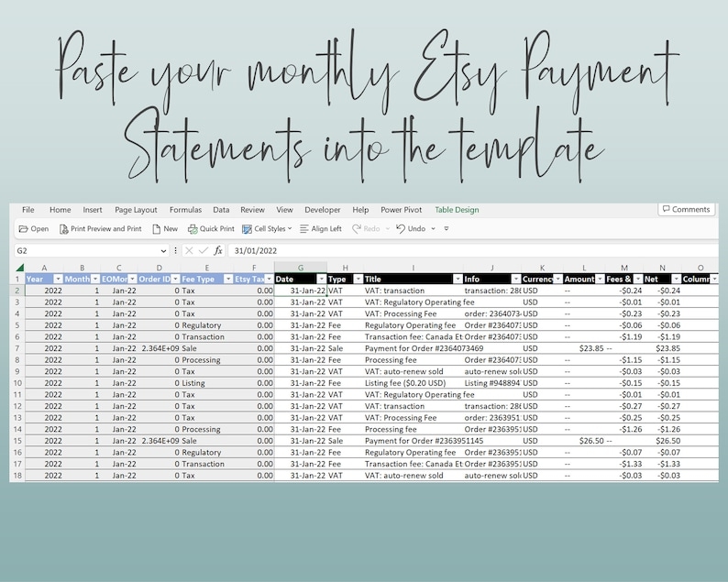
Task: Click the cancel X icon in formula bar
Action: pyautogui.click(x=189, y=250)
